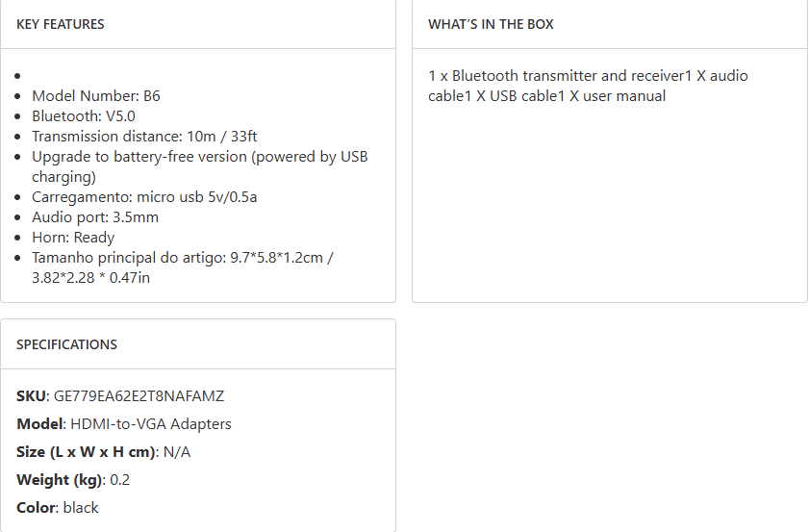Click the SPECIFICATIONS heading
This screenshot has width=809, height=532.
point(66,344)
